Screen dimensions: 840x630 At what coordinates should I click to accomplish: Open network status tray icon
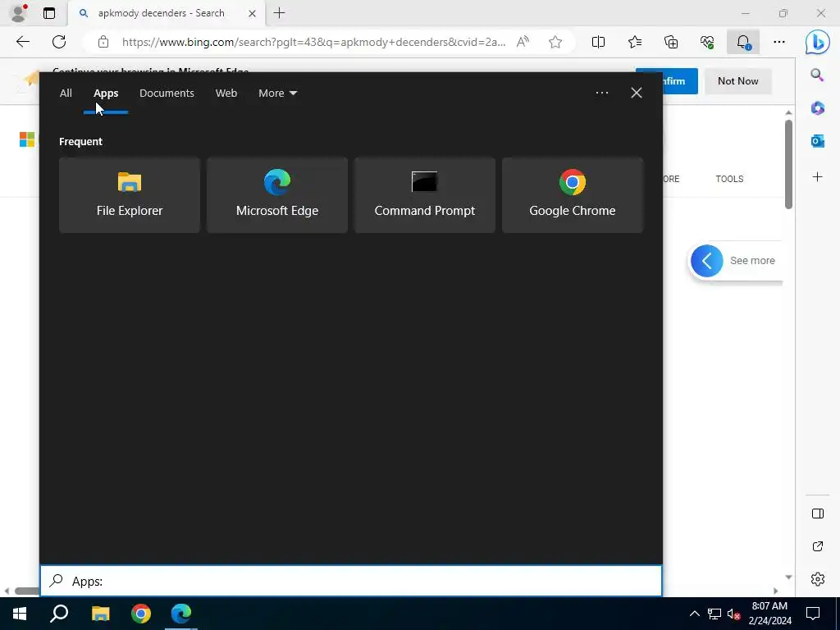tap(714, 614)
